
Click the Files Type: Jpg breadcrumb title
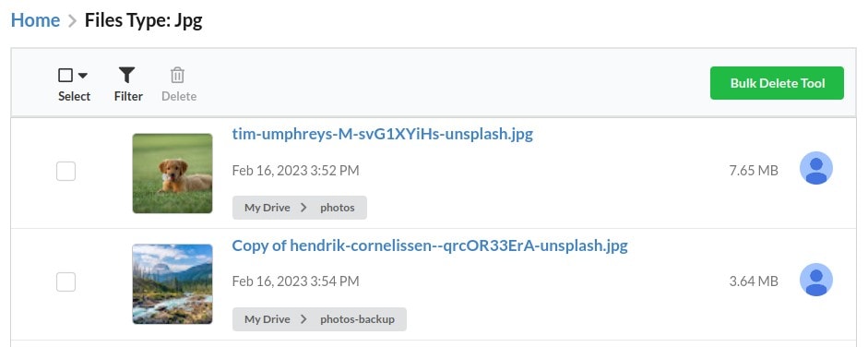tap(143, 21)
